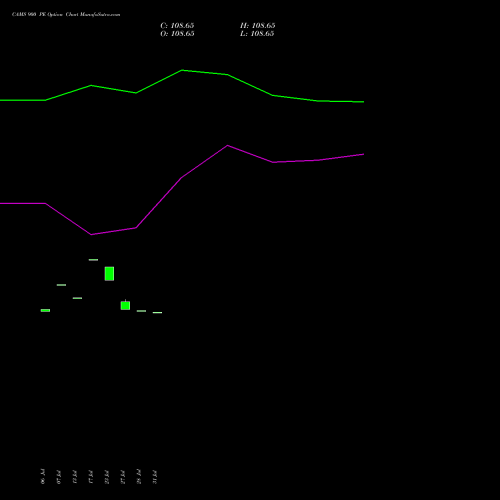Click the last flat candle above 31 Jul

point(157,312)
